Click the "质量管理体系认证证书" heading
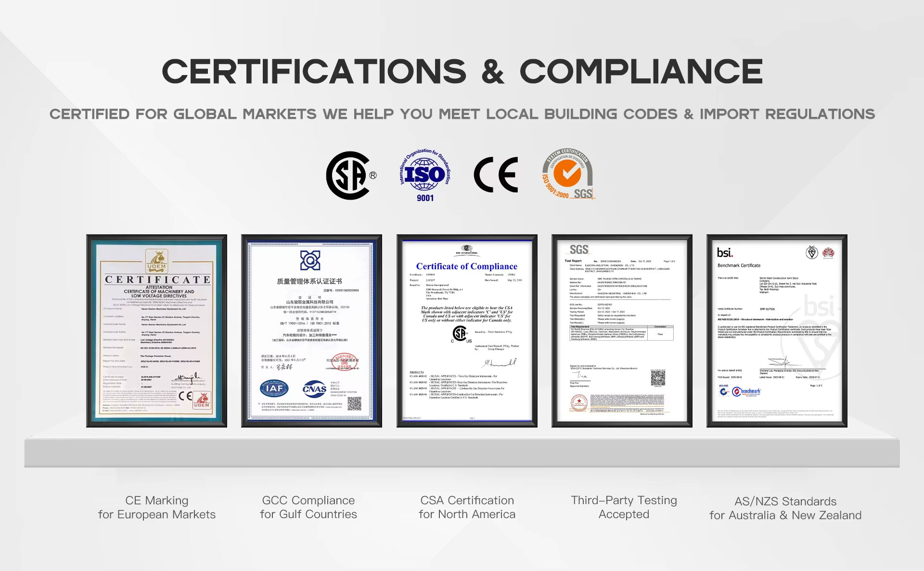This screenshot has height=571, width=924. [309, 281]
